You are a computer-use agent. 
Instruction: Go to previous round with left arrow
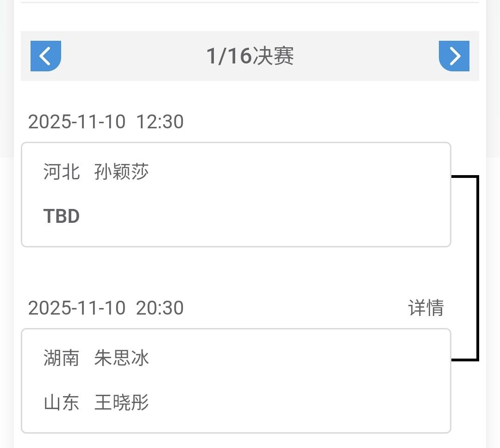[x=46, y=56]
